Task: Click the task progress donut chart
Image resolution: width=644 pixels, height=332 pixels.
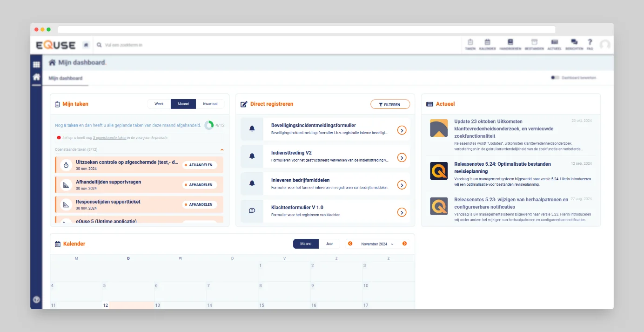Action: 209,125
